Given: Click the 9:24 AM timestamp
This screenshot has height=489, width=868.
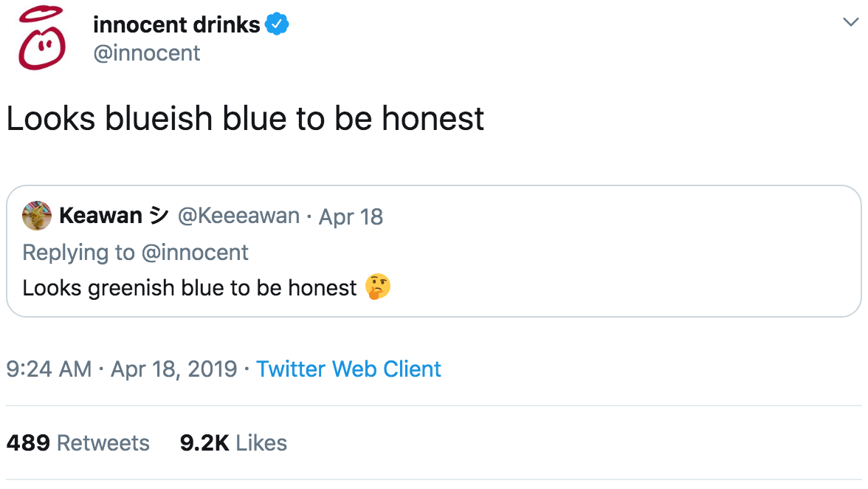Looking at the screenshot, I should [49, 369].
